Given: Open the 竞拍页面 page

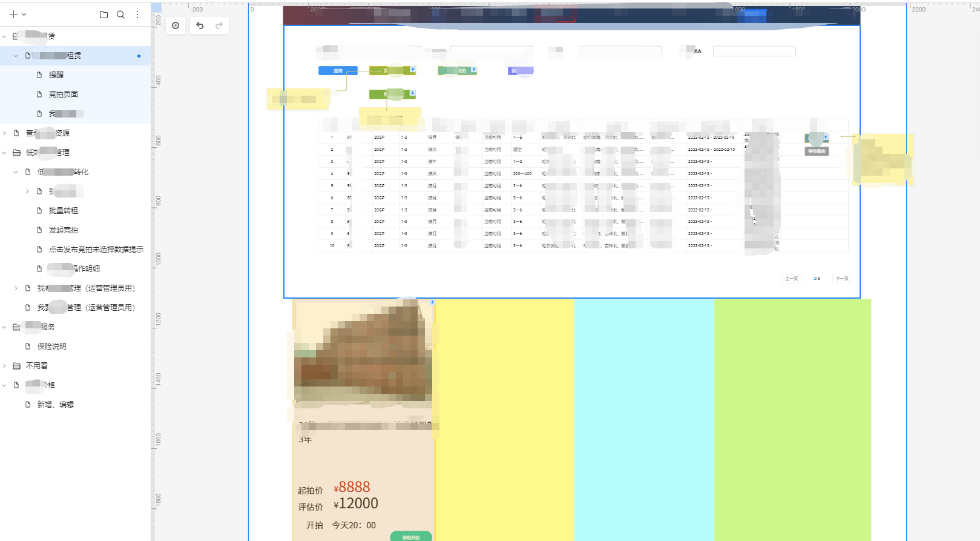Looking at the screenshot, I should [x=64, y=95].
